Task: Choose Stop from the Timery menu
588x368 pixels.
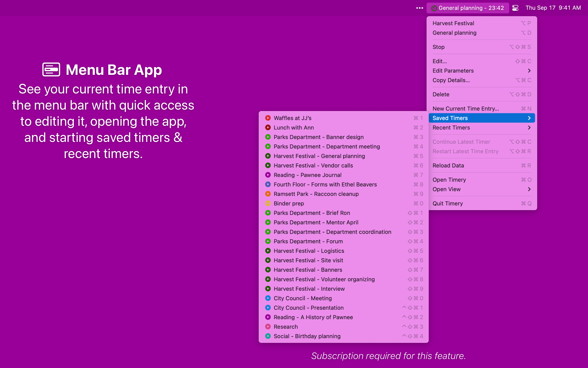Action: click(x=482, y=47)
